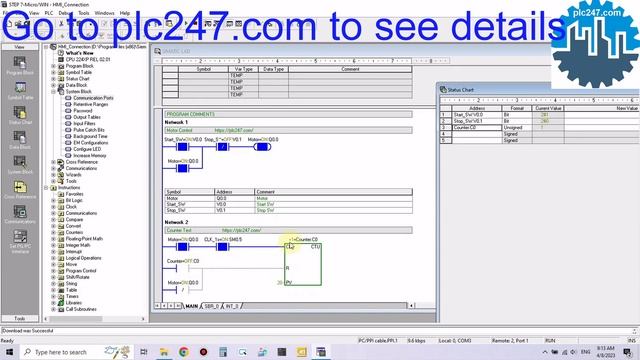Image resolution: width=640 pixels, height=360 pixels.
Task: Select Pulse Catch Bits under System Block
Action: 89,130
